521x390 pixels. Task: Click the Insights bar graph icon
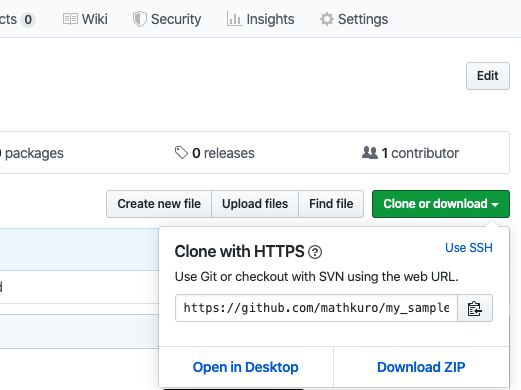[234, 19]
